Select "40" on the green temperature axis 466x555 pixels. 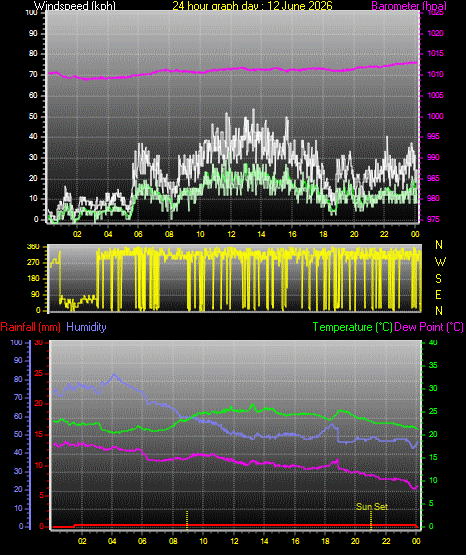433,342
